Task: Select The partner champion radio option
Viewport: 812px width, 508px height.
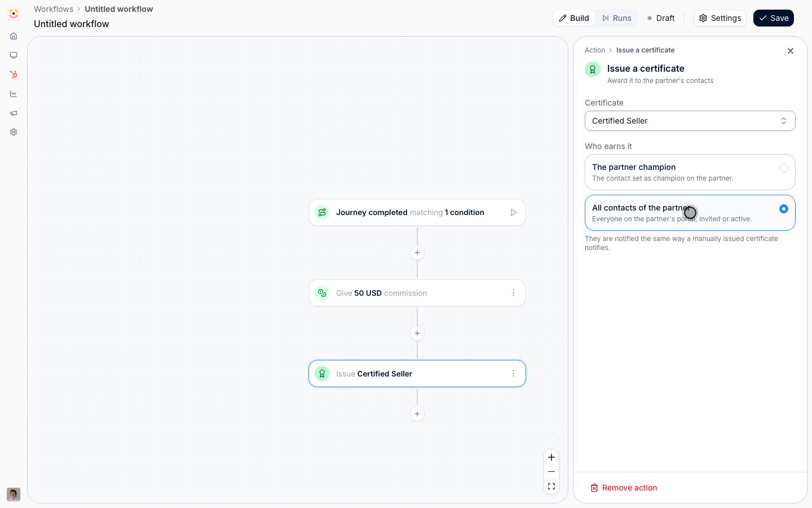Action: coord(690,172)
